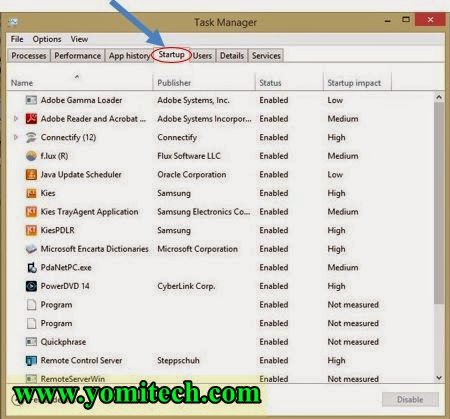This screenshot has height=419, width=450.
Task: Open the Services tab
Action: click(266, 56)
